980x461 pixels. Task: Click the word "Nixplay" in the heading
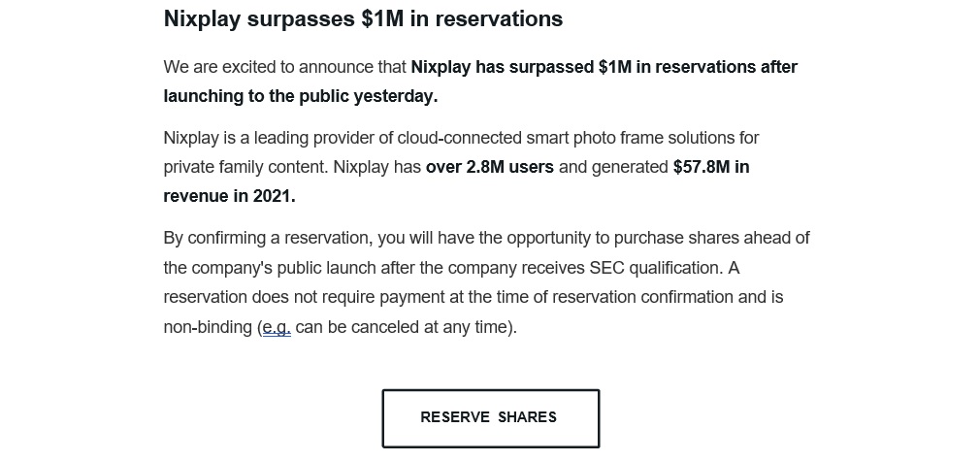pyautogui.click(x=202, y=18)
